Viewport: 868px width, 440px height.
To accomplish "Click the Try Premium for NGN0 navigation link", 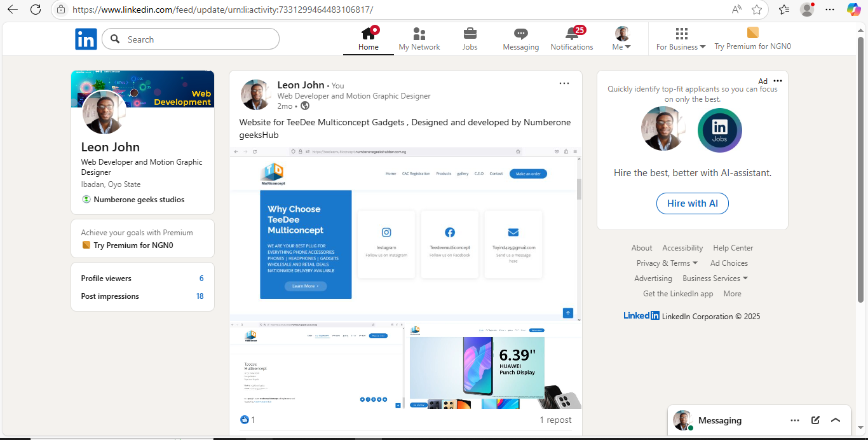I will click(752, 39).
